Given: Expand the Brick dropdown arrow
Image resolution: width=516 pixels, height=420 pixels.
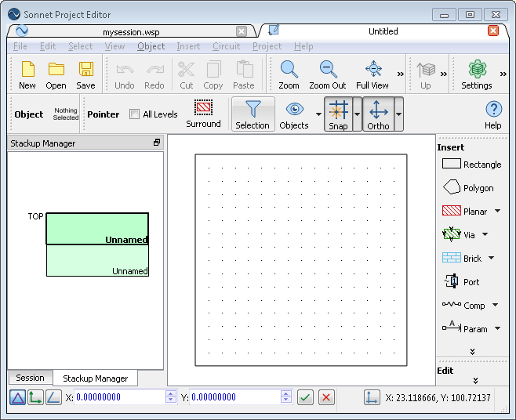Looking at the screenshot, I should pyautogui.click(x=492, y=258).
